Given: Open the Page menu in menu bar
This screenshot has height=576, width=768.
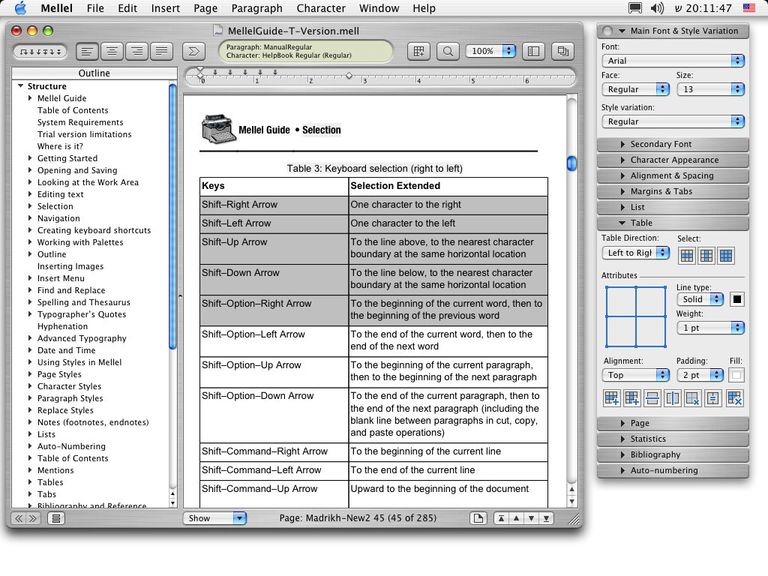Looking at the screenshot, I should pyautogui.click(x=205, y=8).
